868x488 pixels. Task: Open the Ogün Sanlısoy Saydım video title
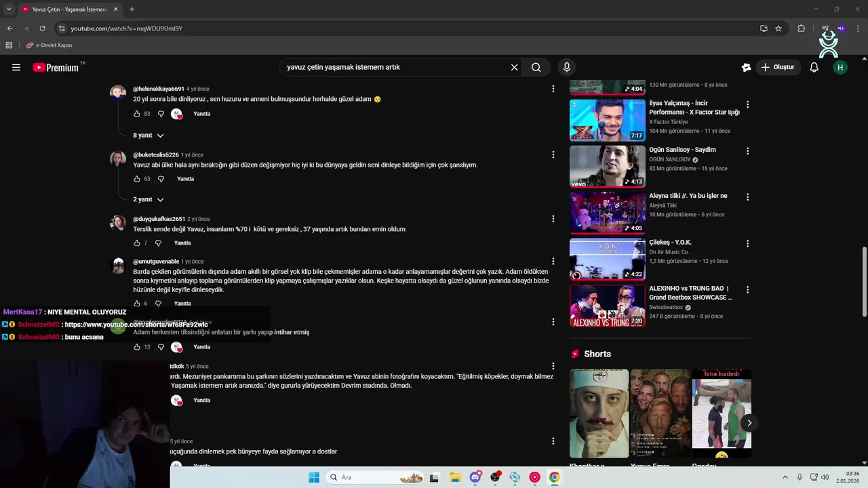click(682, 150)
